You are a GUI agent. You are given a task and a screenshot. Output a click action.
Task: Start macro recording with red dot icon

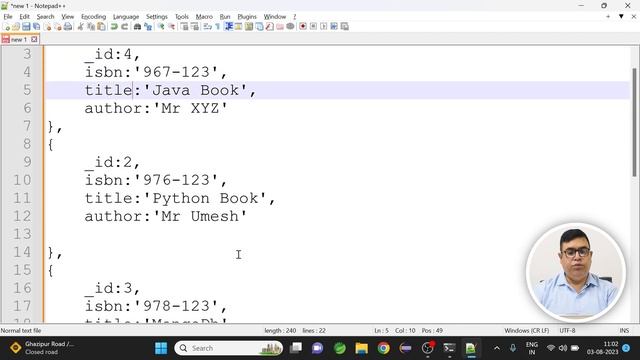(x=303, y=27)
